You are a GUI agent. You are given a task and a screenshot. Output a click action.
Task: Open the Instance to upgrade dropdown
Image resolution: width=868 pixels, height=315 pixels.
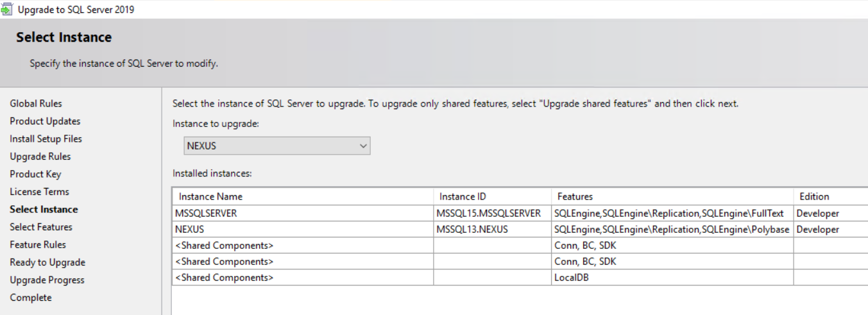pyautogui.click(x=277, y=146)
